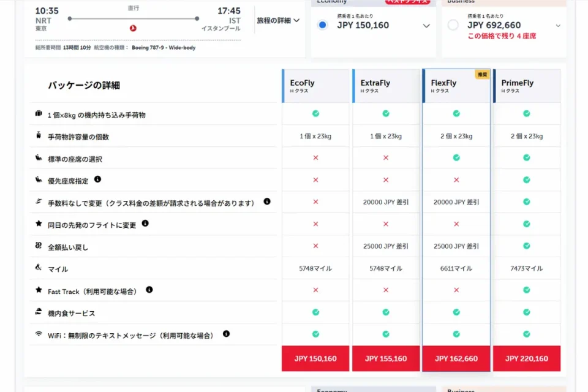Click EcoFly "1 個 x 23kg" baggage cell
588x392 pixels.
pos(315,136)
